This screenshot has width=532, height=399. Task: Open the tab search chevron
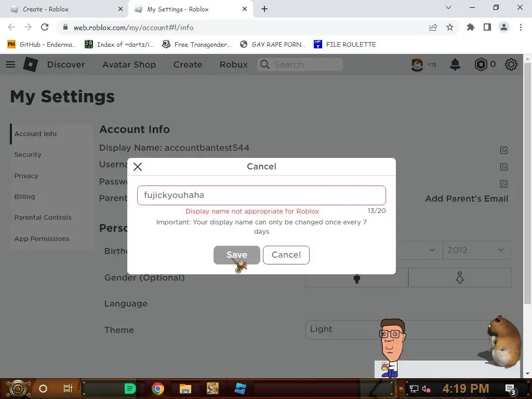click(x=448, y=7)
